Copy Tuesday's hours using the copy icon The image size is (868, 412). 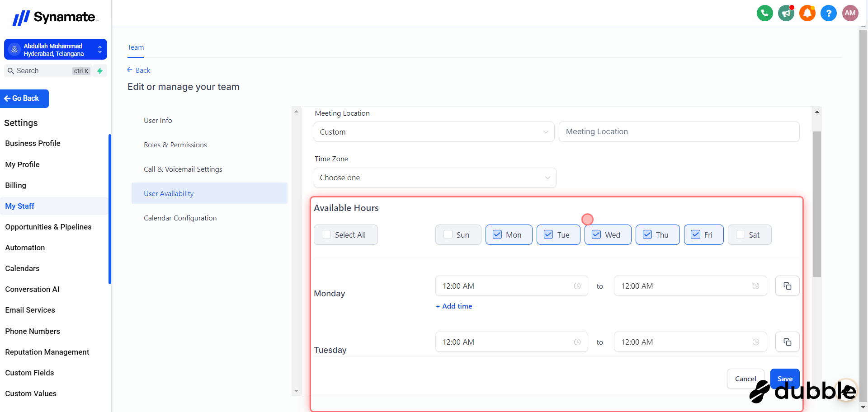click(x=787, y=342)
